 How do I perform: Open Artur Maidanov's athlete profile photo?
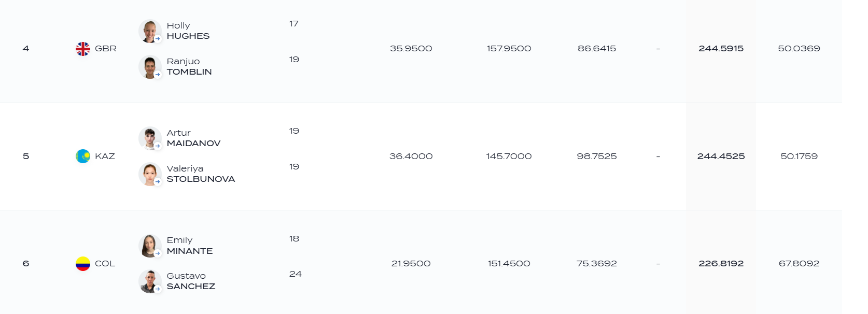click(150, 138)
